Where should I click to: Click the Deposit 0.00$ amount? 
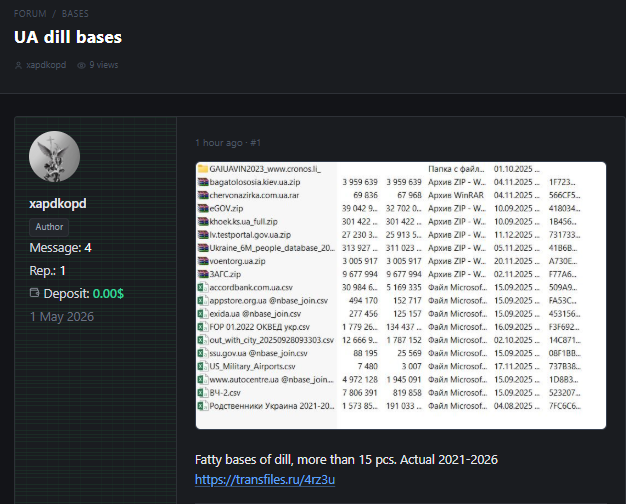point(108,294)
